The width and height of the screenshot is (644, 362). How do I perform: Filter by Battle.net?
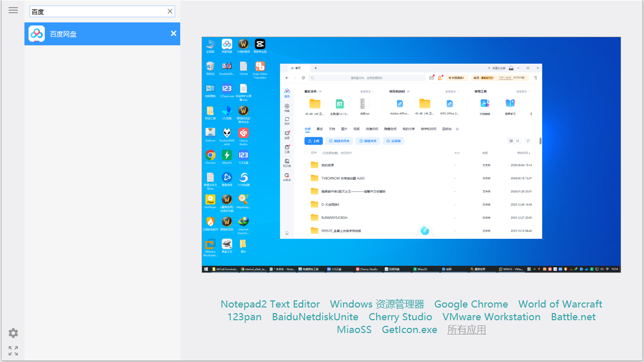(573, 317)
